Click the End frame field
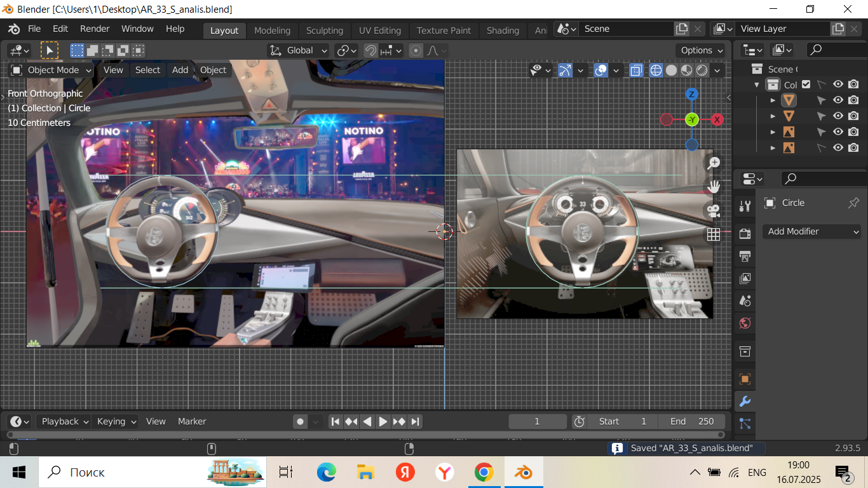 coord(691,421)
